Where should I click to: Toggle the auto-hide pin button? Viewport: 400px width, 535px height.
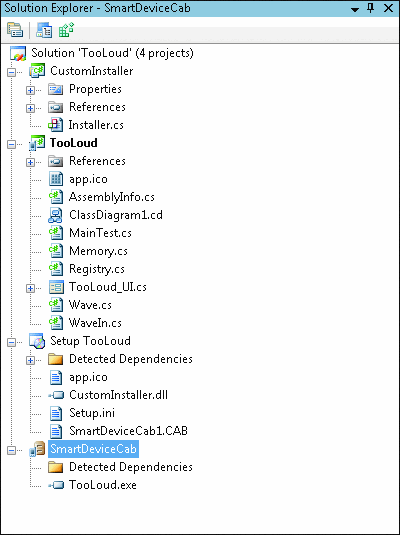(x=371, y=8)
